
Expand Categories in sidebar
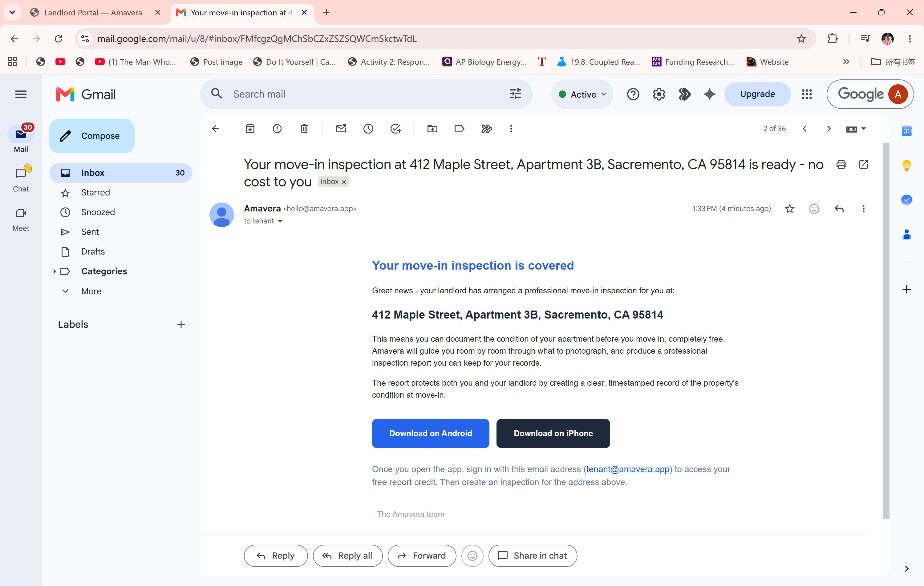(55, 271)
